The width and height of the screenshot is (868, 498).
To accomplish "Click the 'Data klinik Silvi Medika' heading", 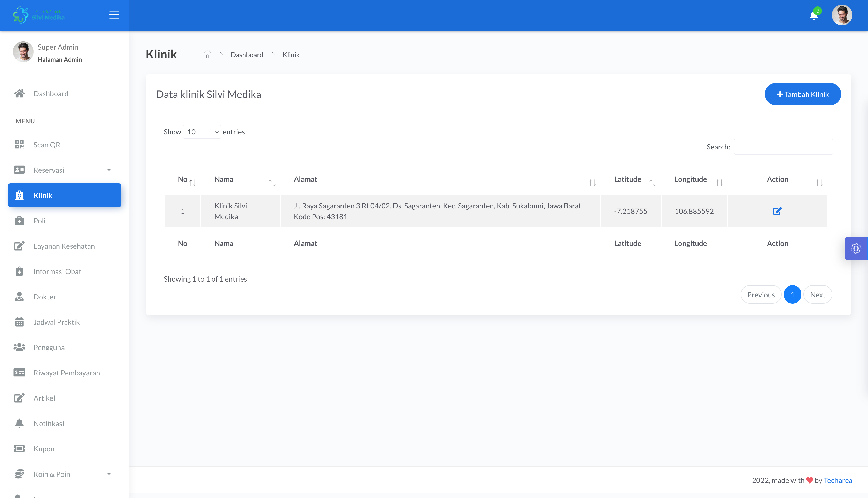I will tap(208, 94).
